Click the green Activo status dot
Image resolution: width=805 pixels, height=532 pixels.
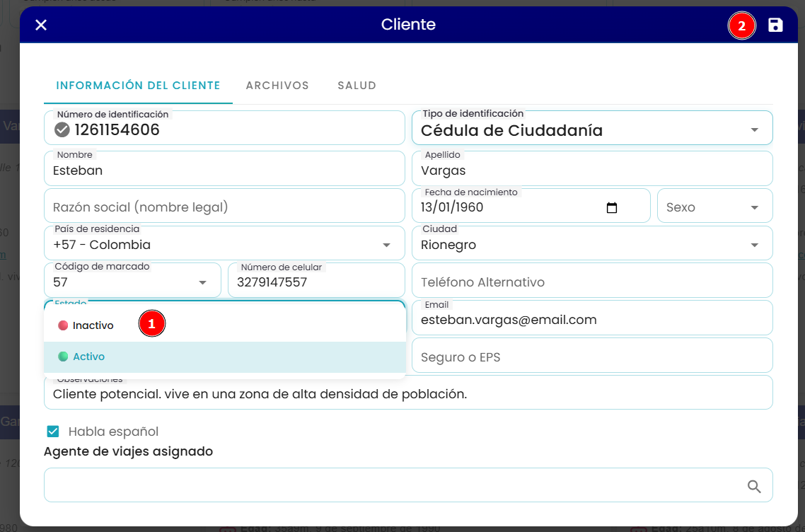point(63,357)
